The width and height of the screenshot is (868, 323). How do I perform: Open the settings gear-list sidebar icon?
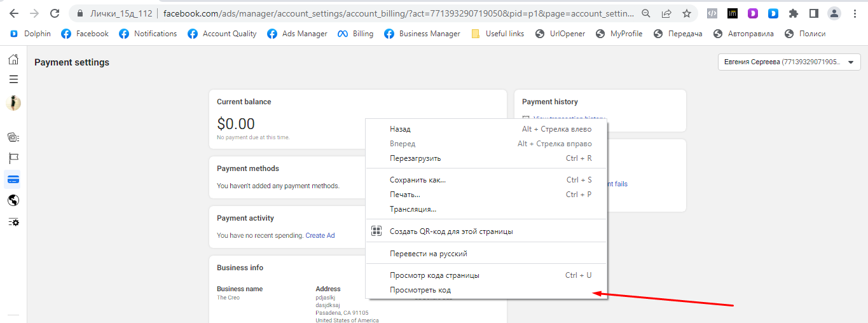pos(13,222)
